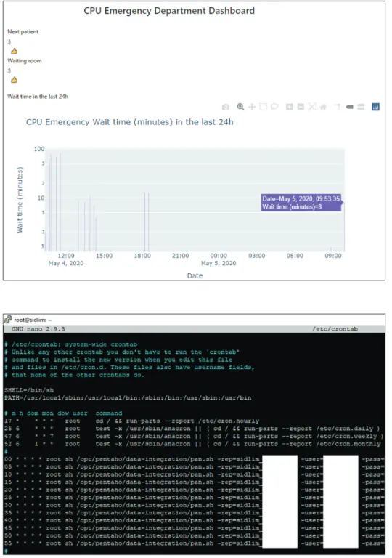
Task: Click the bars near 18:00 in the chart
Action: point(147,222)
